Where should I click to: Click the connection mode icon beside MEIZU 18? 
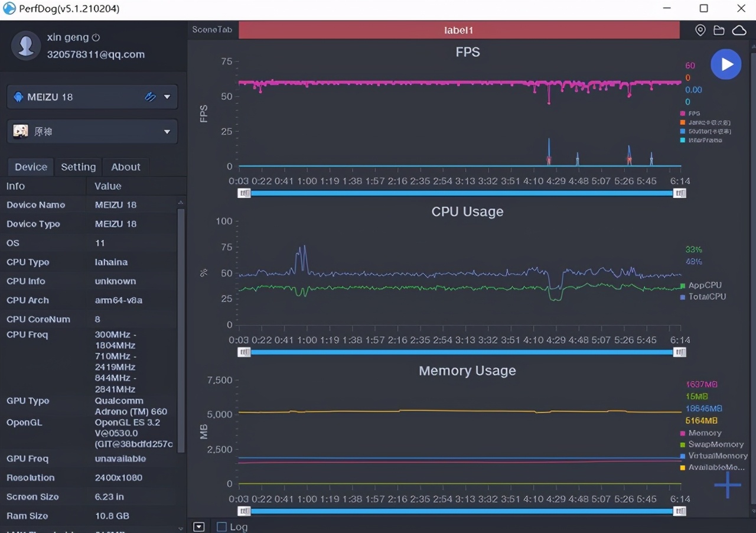pyautogui.click(x=150, y=97)
